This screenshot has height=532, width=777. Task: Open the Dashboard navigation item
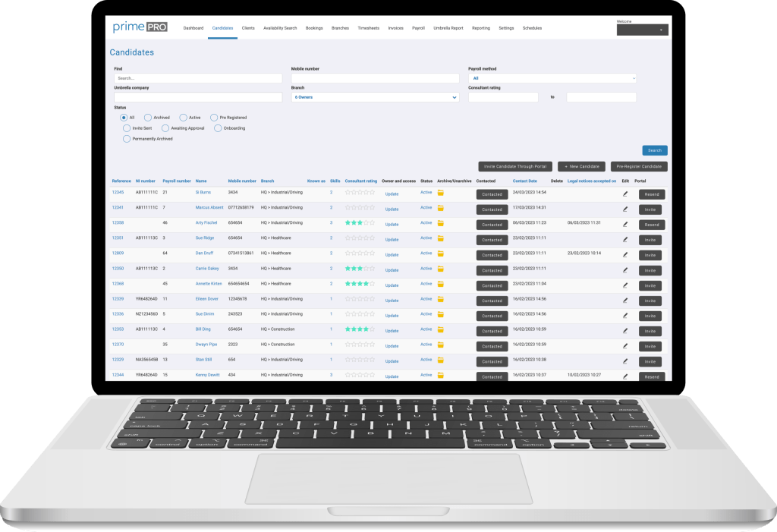point(193,28)
